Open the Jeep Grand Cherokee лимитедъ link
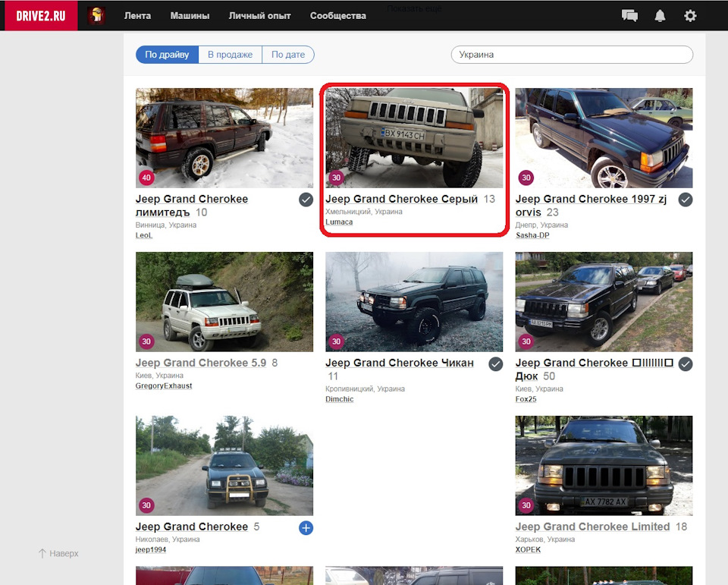Screen dimensions: 728x585 click(x=192, y=206)
